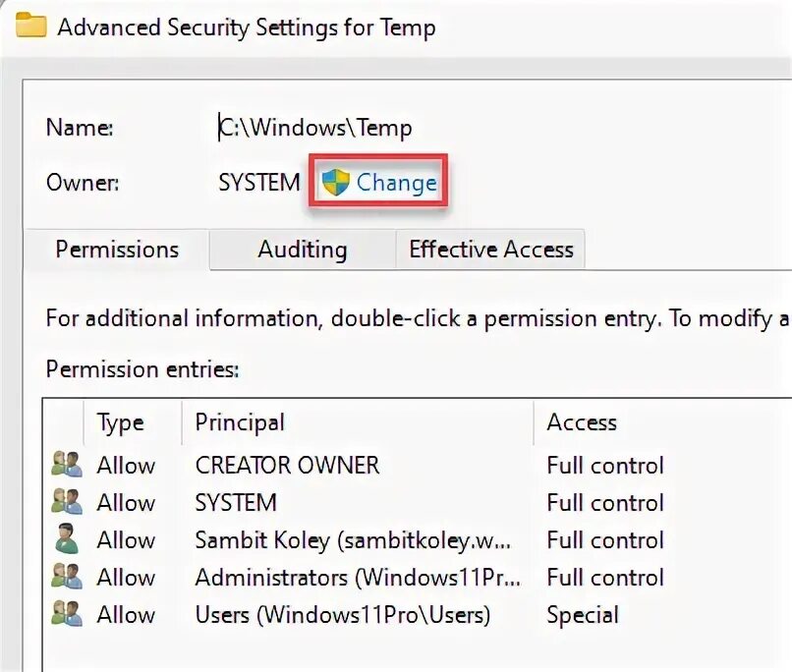Select the Sambit Koley permission entry
The height and width of the screenshot is (672, 792).
coord(358,540)
